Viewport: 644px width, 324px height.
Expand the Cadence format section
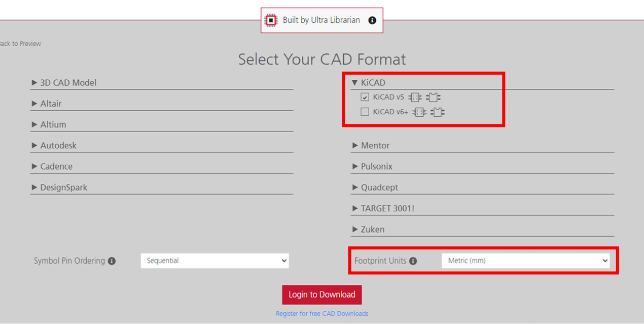pyautogui.click(x=162, y=167)
